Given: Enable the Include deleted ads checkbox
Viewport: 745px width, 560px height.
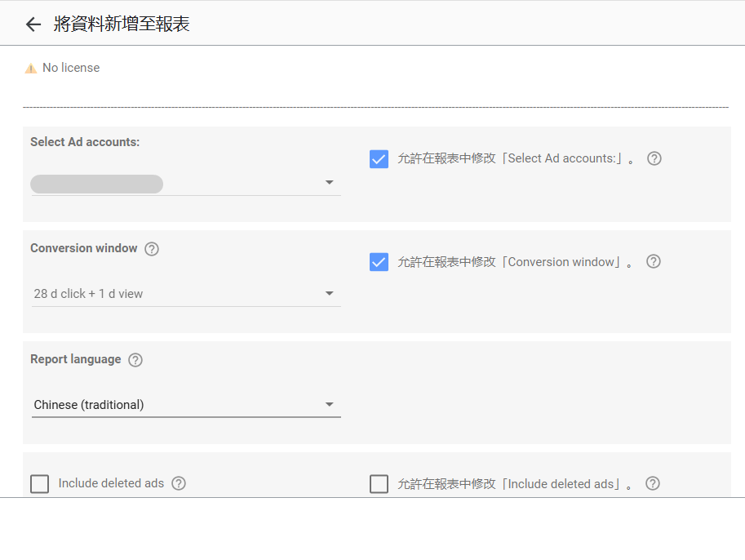Looking at the screenshot, I should (x=39, y=484).
